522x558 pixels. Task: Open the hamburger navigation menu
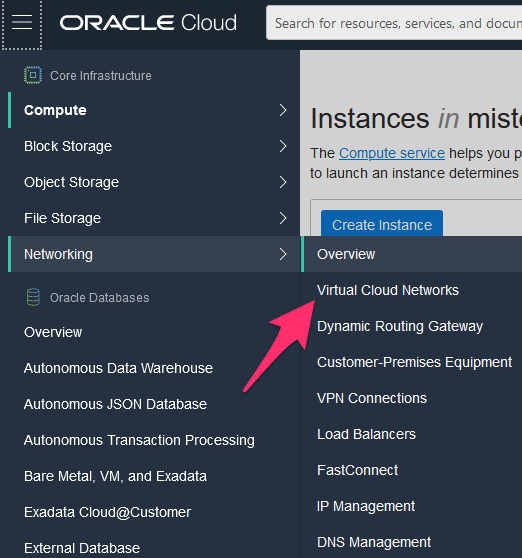[22, 23]
